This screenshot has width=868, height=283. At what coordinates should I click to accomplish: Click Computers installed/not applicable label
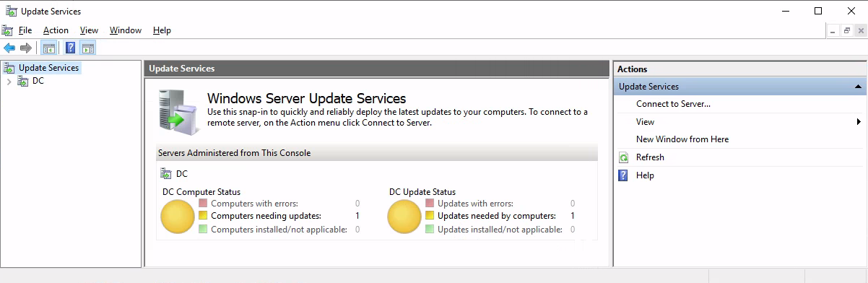pos(279,230)
